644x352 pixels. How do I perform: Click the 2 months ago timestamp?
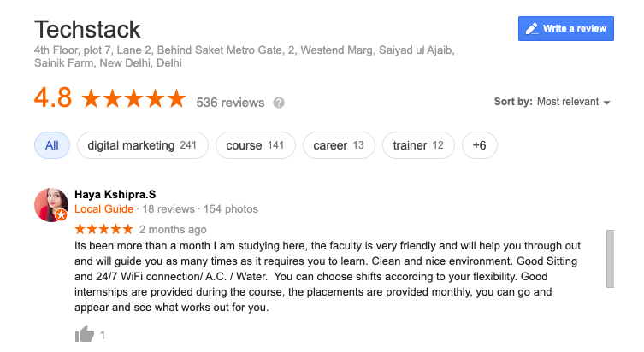point(173,229)
